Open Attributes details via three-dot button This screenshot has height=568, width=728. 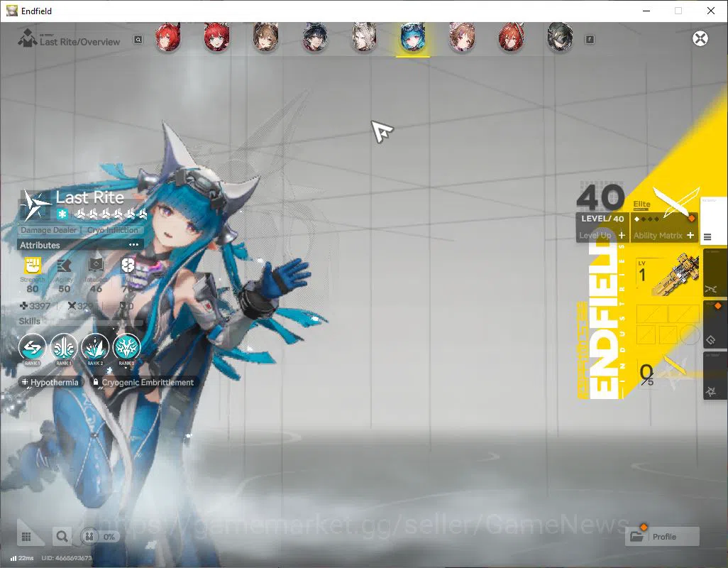133,245
